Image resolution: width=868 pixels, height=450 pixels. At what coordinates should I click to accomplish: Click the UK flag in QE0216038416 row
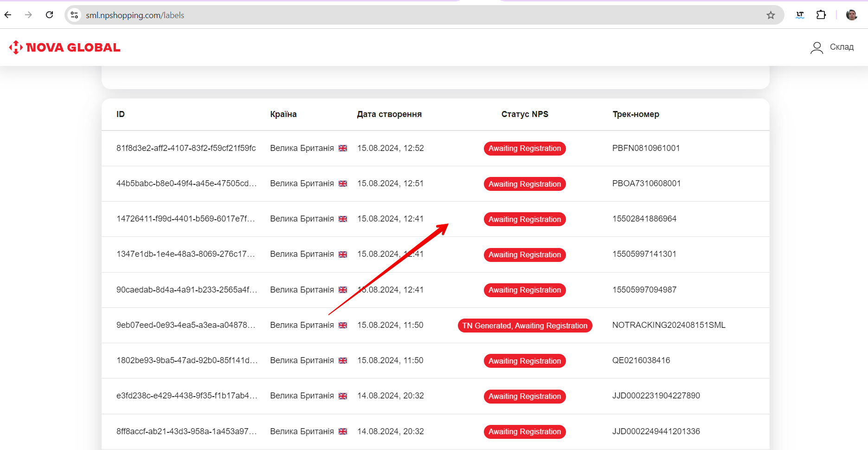click(x=343, y=360)
